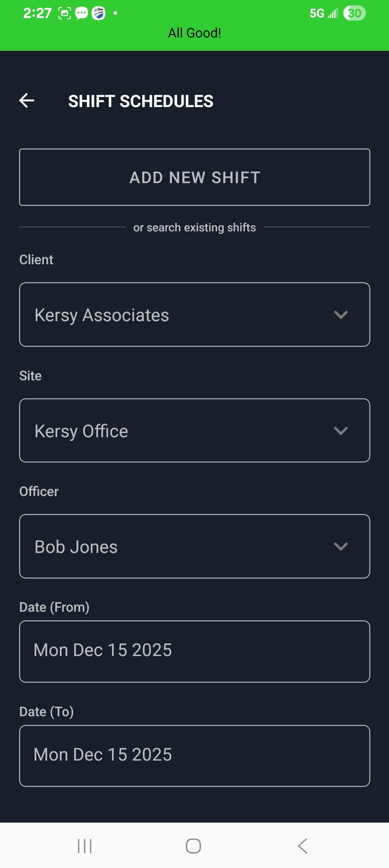Tap the All Good! status banner
This screenshot has height=868, width=389.
194,33
